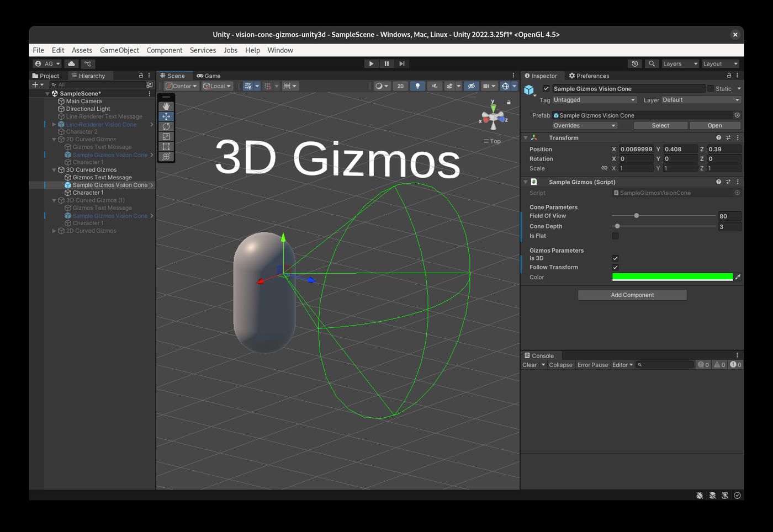The width and height of the screenshot is (773, 532).
Task: Select the Rotate tool
Action: click(166, 126)
